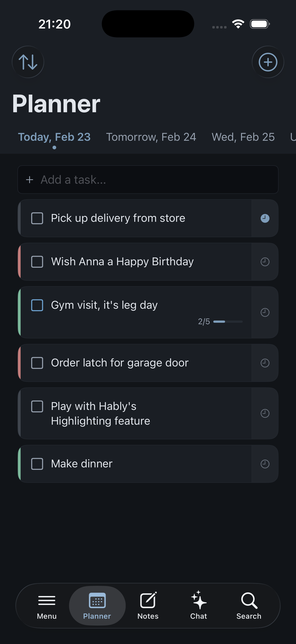Tap clock icon on Make dinner task
Image resolution: width=296 pixels, height=644 pixels.
coord(265,464)
